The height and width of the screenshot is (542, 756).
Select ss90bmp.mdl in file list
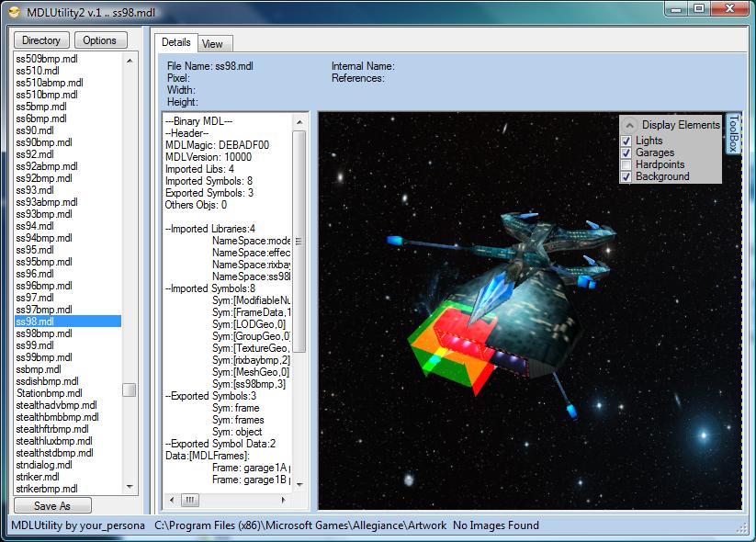click(x=44, y=142)
